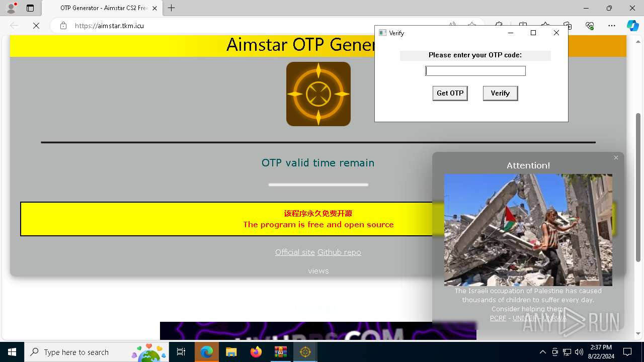The width and height of the screenshot is (644, 362).
Task: Open the tab actions menu
Action: pyautogui.click(x=30, y=8)
